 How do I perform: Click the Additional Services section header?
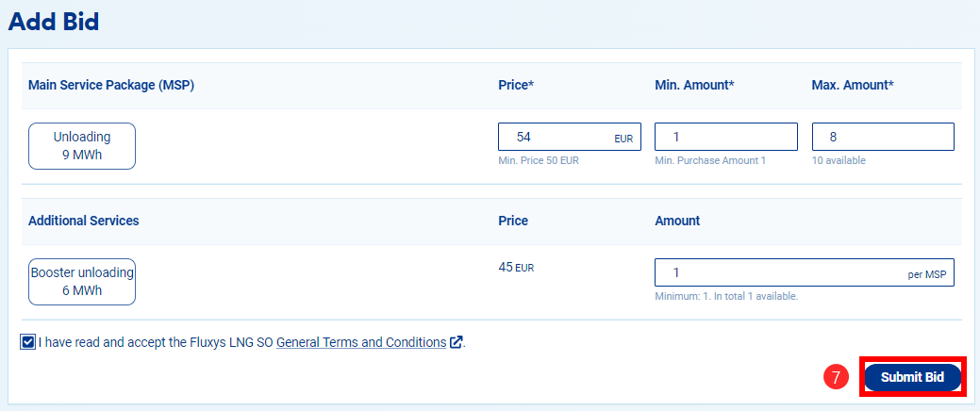pos(84,221)
